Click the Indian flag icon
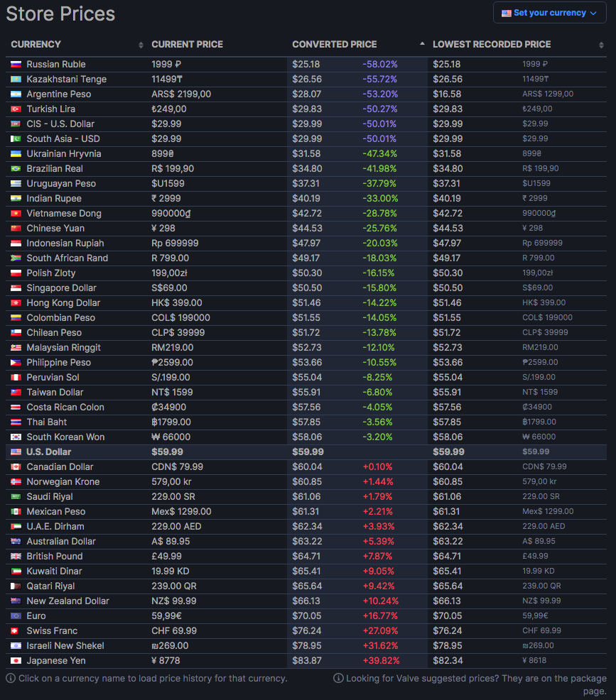Screen dimensions: 616x700 click(16, 198)
